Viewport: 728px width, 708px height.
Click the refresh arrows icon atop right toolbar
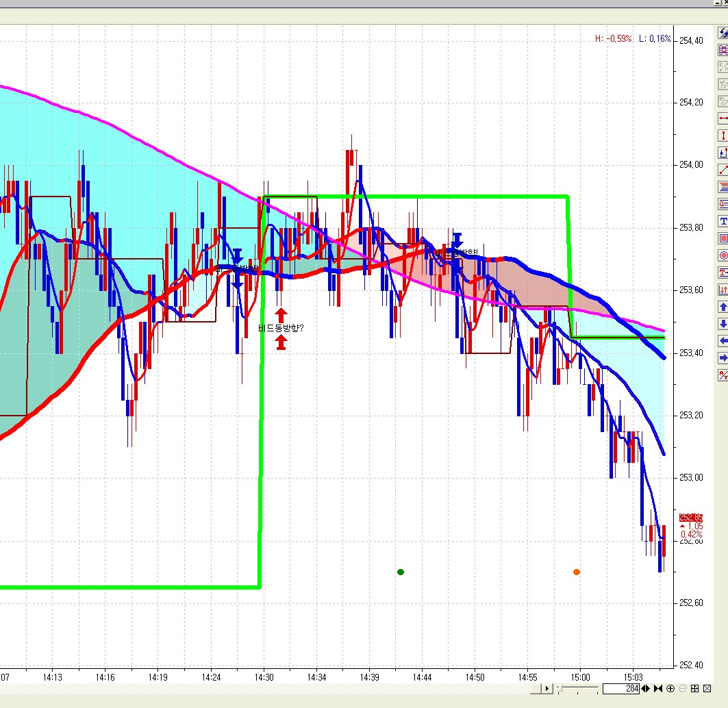(x=723, y=32)
